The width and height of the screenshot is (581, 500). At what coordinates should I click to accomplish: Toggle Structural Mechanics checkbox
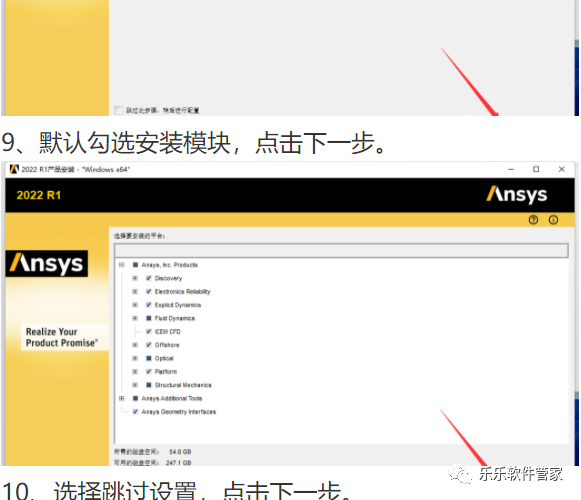(149, 385)
